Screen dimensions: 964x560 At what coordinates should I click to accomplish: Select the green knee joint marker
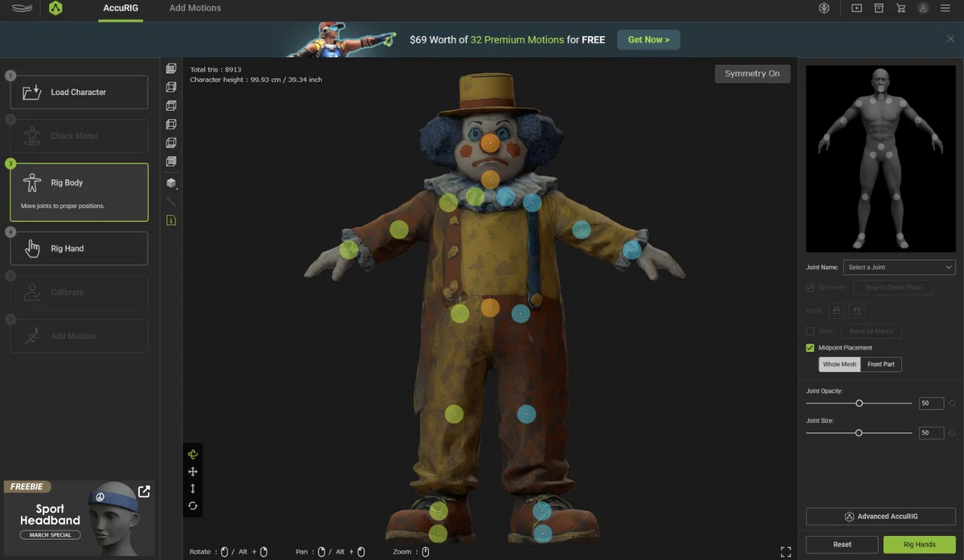pos(454,414)
